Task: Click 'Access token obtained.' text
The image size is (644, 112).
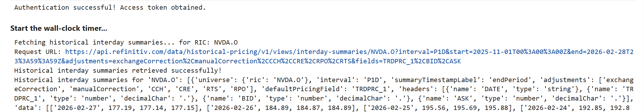Action: coord(163,8)
